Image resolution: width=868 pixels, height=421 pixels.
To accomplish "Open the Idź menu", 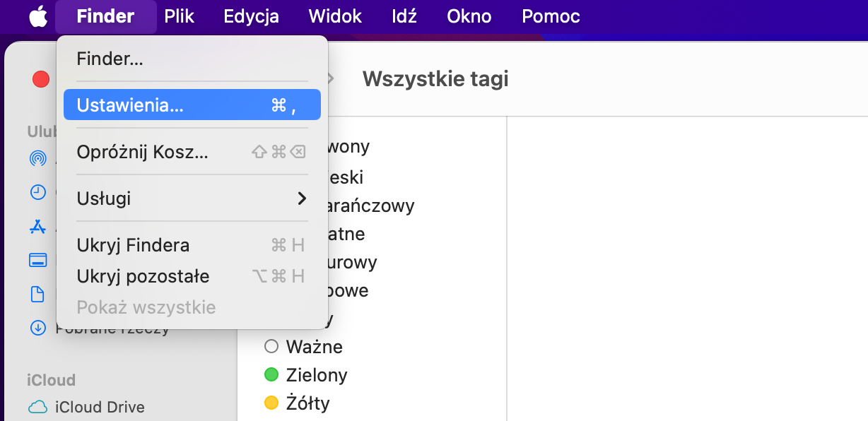I will click(x=404, y=16).
